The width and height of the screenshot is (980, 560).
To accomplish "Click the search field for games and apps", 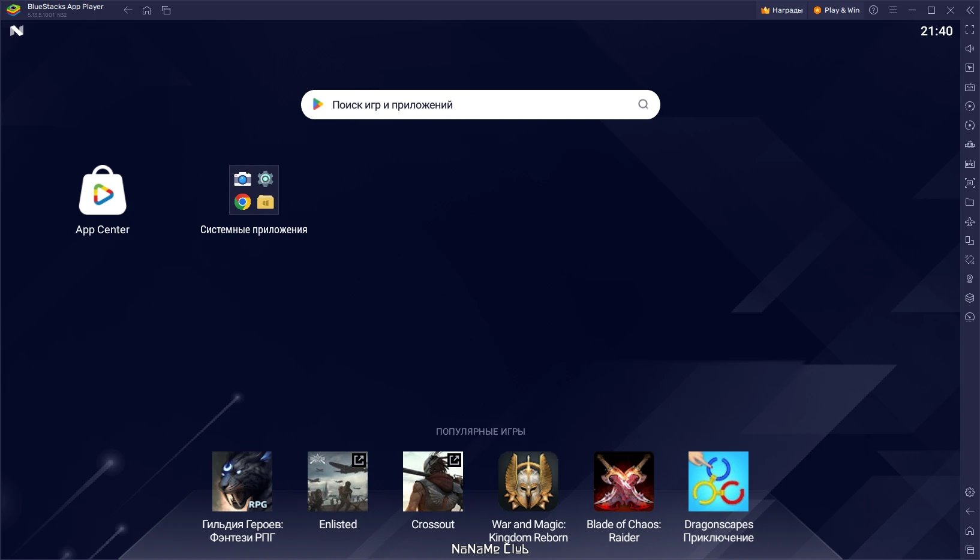I will pos(480,105).
